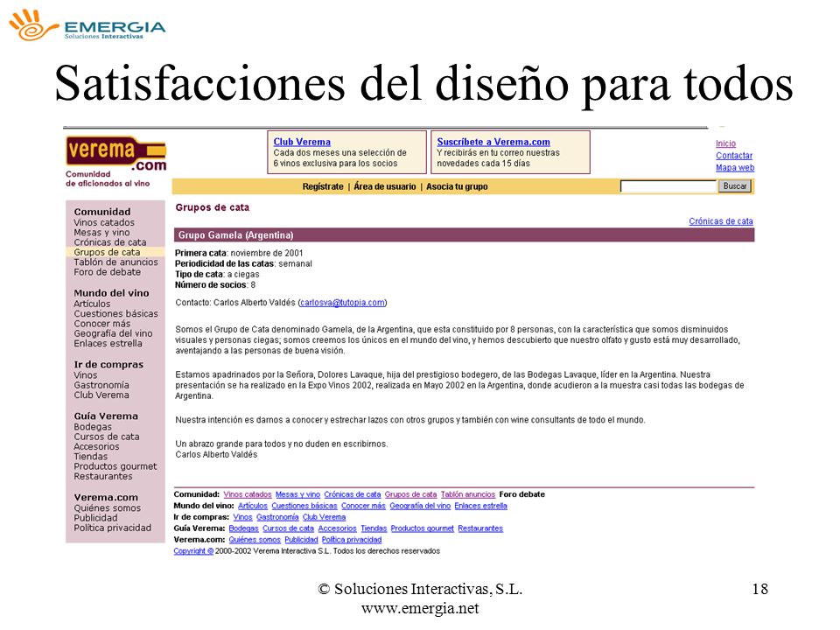Click footer link Artículos
The image size is (840, 630).
click(253, 506)
